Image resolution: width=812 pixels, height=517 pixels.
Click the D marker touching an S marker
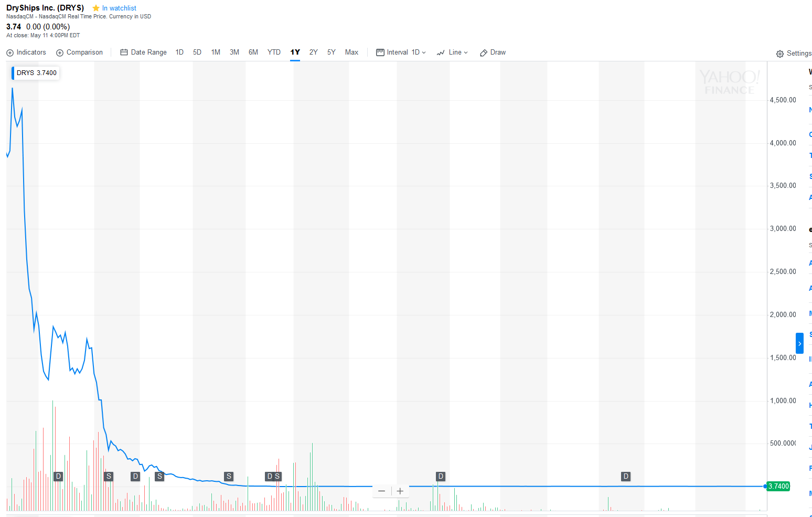click(x=270, y=477)
